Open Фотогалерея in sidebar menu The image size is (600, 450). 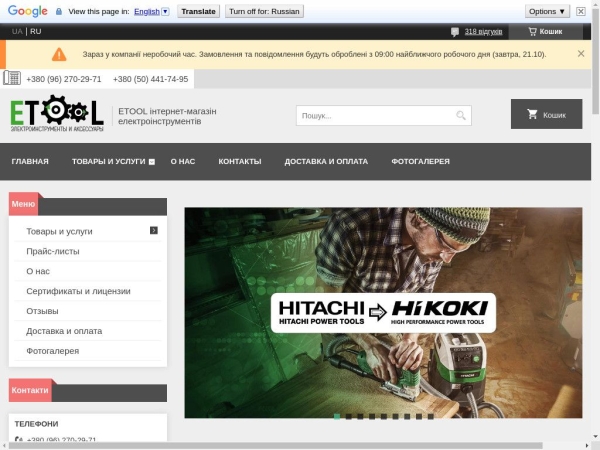tap(52, 351)
